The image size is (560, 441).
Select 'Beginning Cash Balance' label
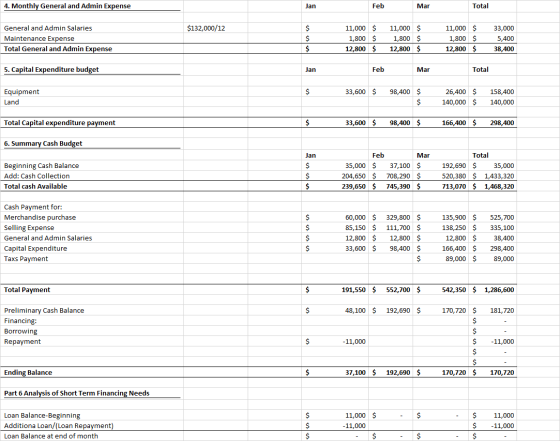point(41,166)
